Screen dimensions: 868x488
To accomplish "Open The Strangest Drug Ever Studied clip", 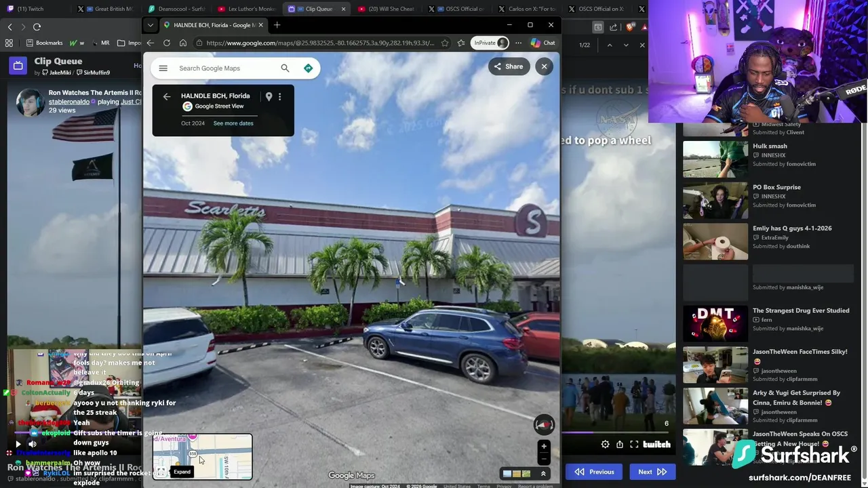I will point(801,310).
